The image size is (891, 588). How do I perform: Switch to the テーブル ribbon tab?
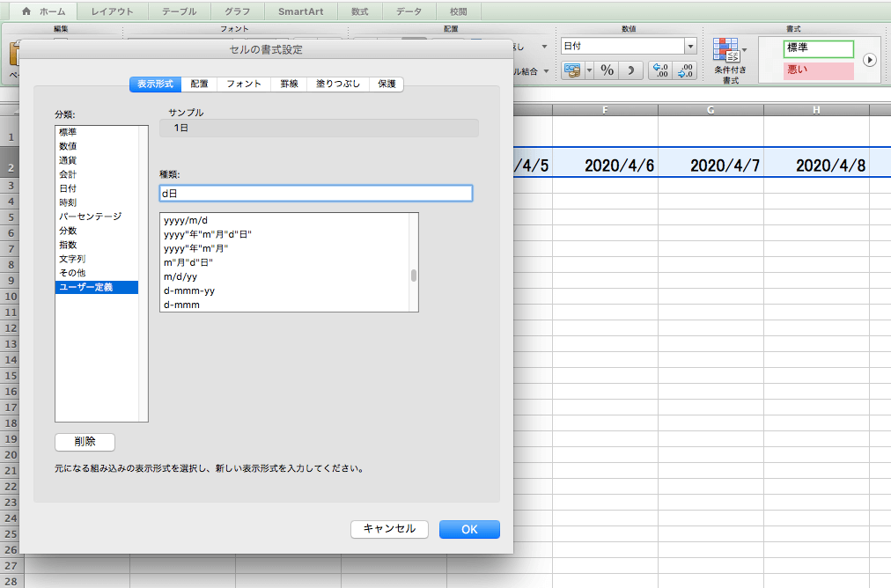coord(180,11)
